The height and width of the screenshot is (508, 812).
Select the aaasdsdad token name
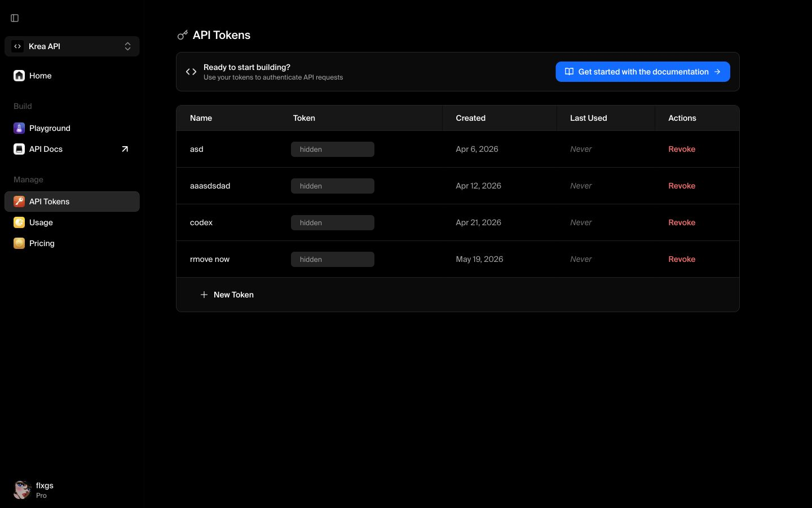(210, 186)
